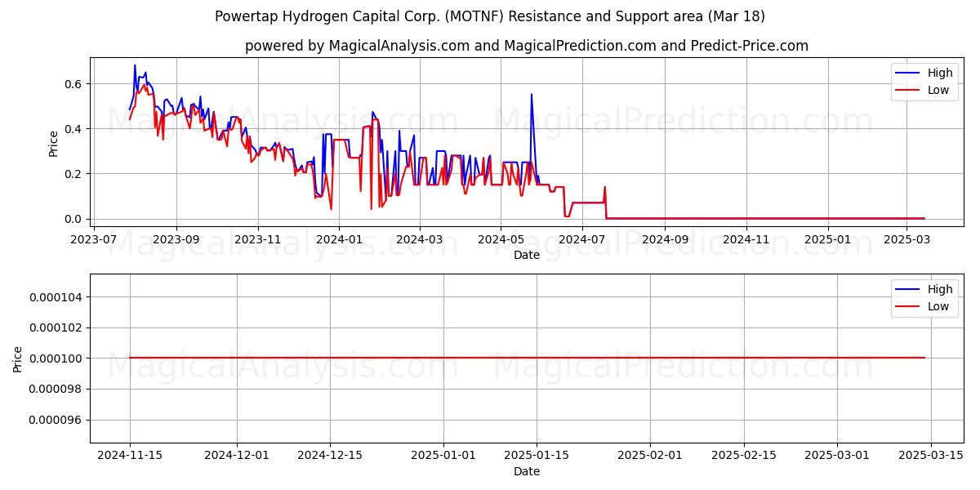The width and height of the screenshot is (980, 490).
Task: Click the blue High price spike near 2024-05
Action: [532, 95]
